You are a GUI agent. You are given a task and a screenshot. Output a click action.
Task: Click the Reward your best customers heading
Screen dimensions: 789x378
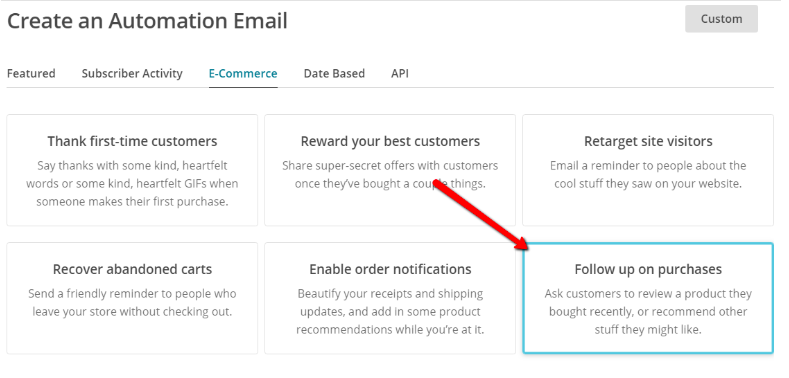click(390, 141)
